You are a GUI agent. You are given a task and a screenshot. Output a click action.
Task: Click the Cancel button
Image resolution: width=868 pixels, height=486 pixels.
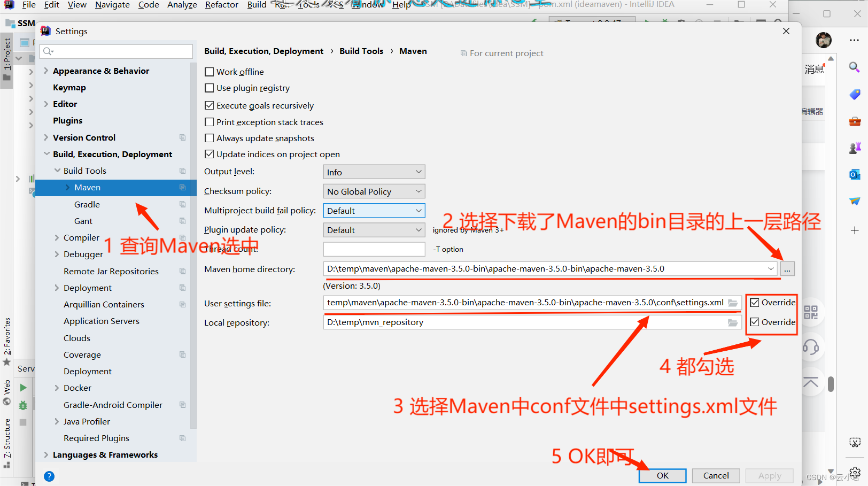tap(716, 476)
